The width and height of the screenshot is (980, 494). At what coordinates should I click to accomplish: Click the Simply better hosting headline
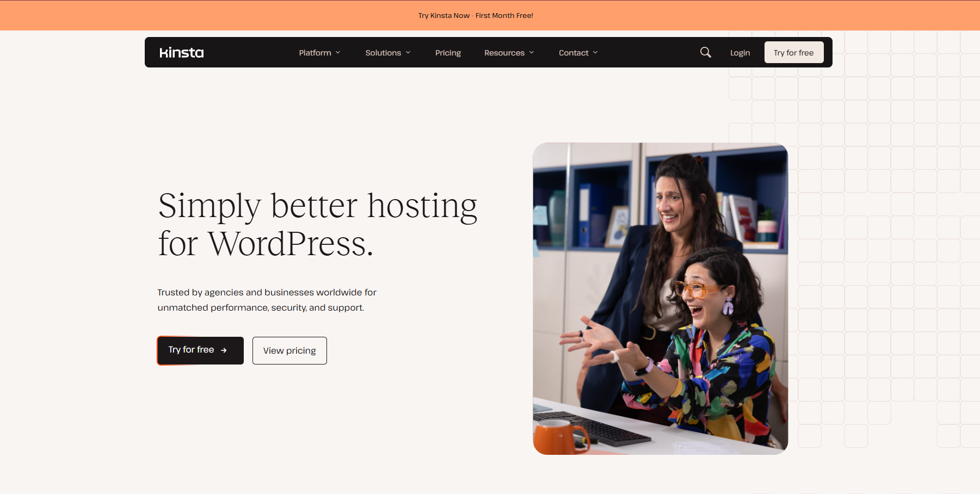pos(317,224)
